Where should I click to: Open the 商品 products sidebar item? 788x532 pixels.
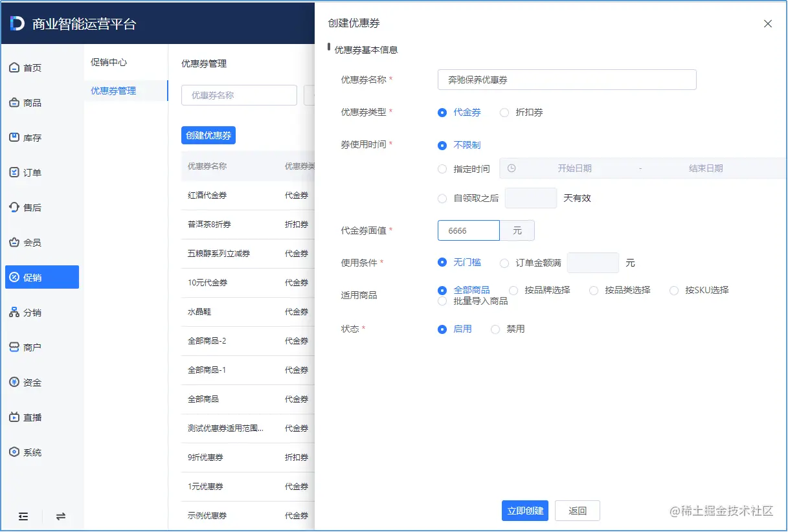point(42,103)
